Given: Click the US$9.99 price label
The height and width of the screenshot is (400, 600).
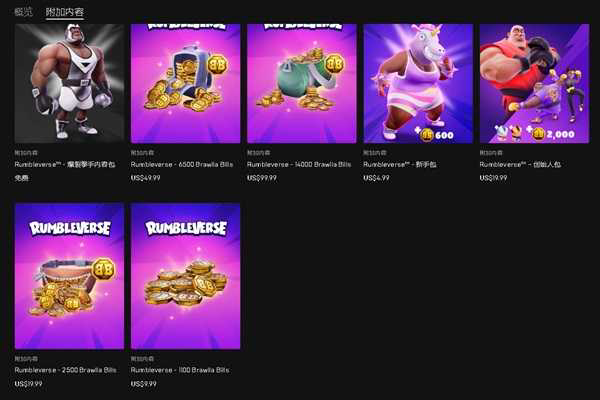Looking at the screenshot, I should 143,384.
